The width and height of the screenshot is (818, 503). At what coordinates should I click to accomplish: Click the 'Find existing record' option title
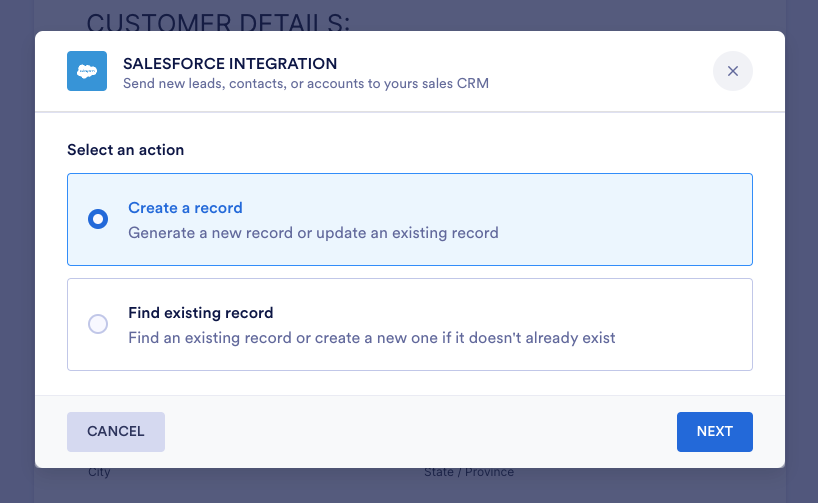200,313
